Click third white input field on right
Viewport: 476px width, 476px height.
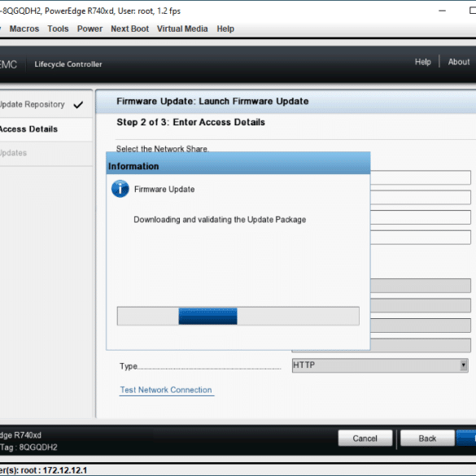click(x=421, y=217)
